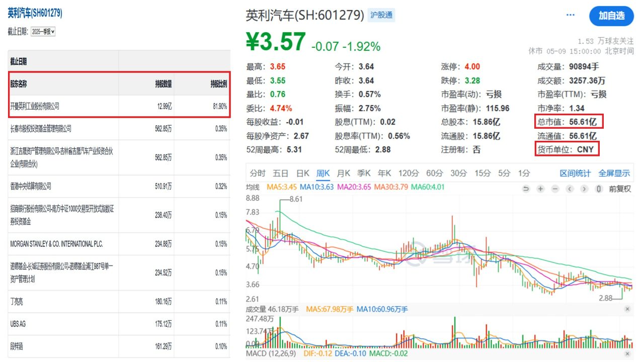Click the 段梓涵 shareholder row

pos(119,346)
